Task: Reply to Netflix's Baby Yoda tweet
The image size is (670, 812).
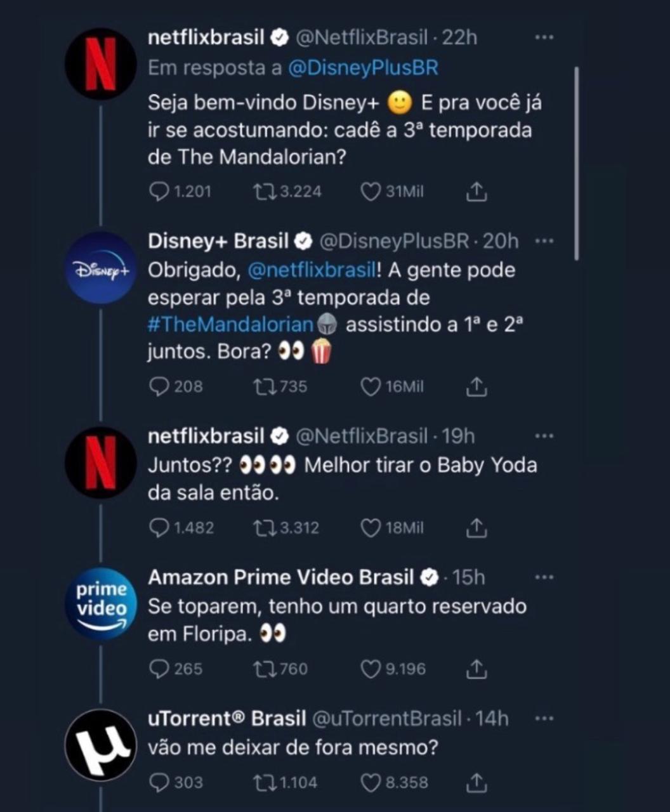Action: (159, 528)
